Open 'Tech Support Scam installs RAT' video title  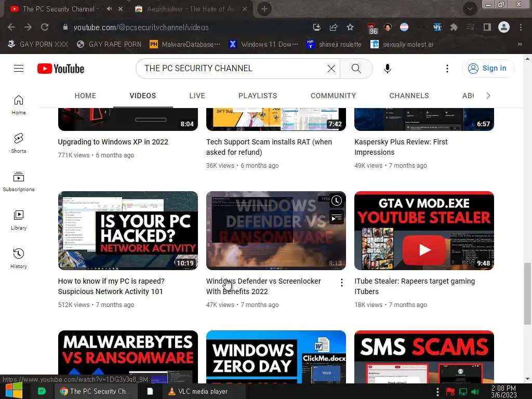tap(269, 147)
